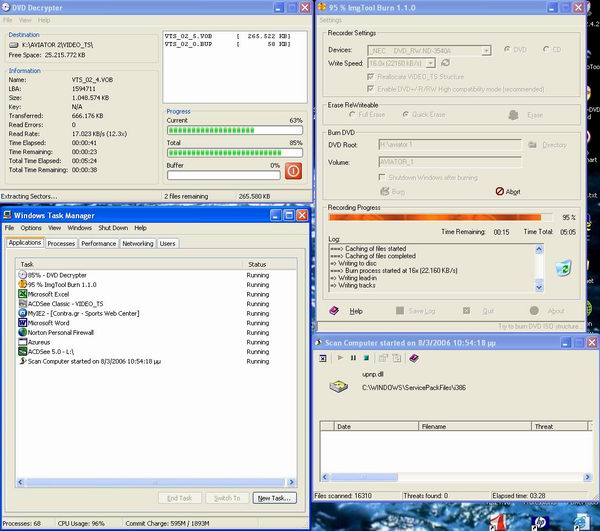
Task: Click the DVD Root input field
Action: point(450,145)
